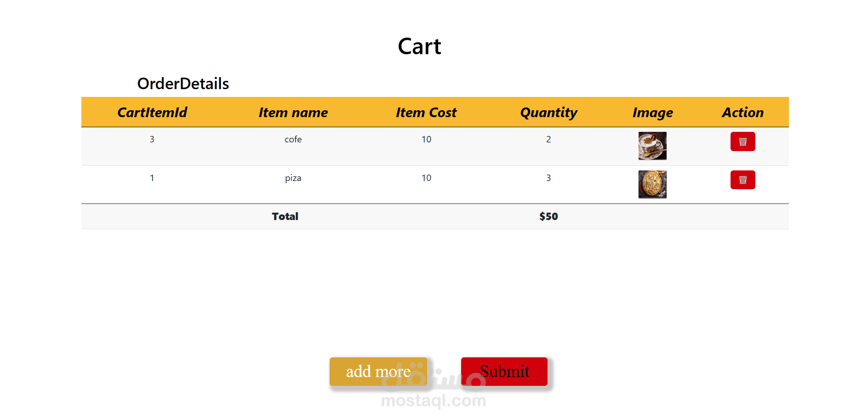
Task: Submit the cart order
Action: (504, 371)
